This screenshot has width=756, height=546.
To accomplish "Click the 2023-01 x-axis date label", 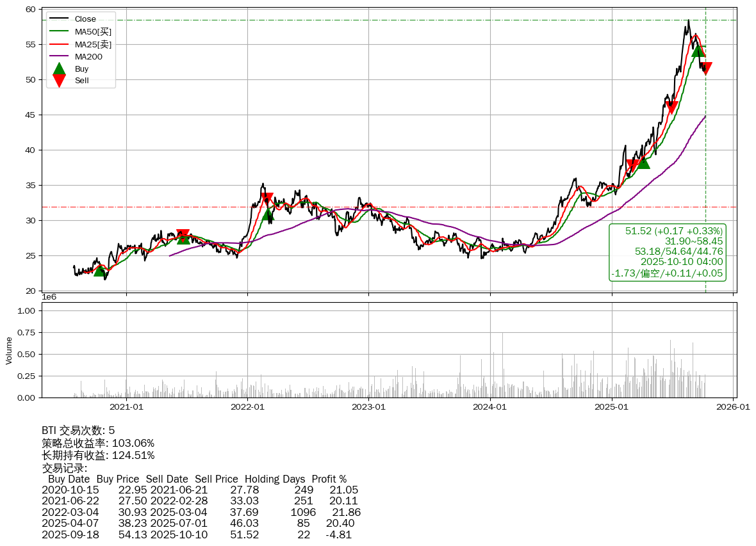I will (369, 406).
